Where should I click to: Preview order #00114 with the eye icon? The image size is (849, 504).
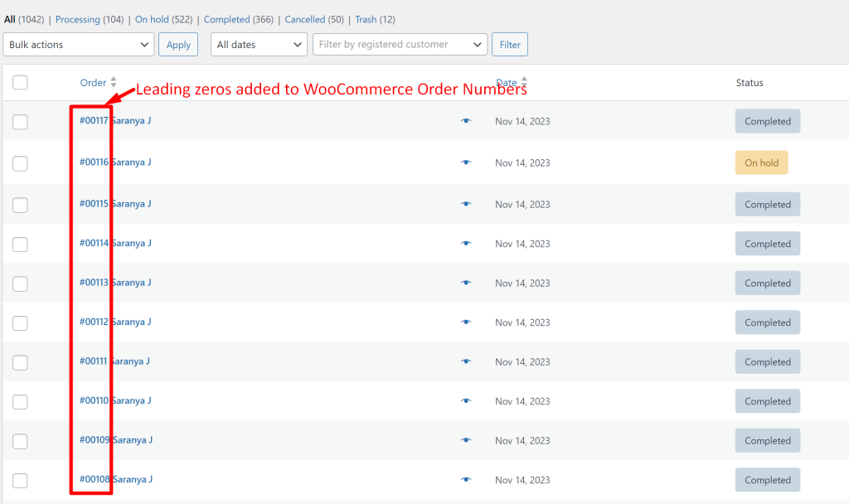point(466,244)
